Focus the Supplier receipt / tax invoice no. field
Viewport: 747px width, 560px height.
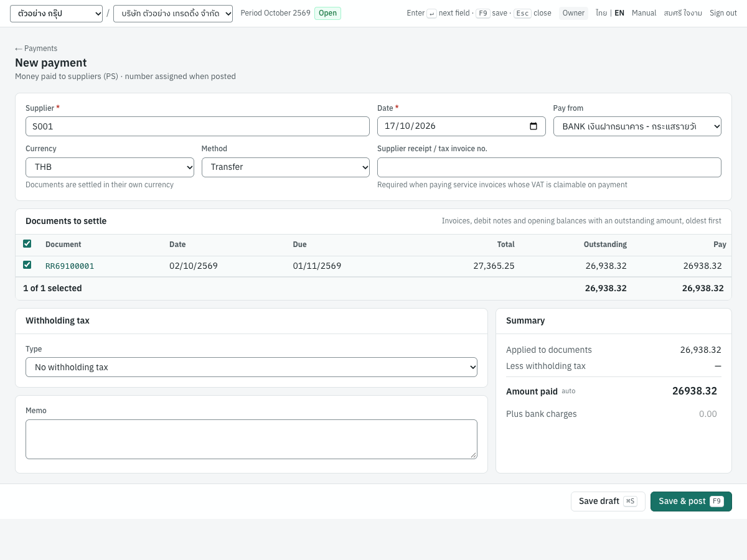coord(549,167)
